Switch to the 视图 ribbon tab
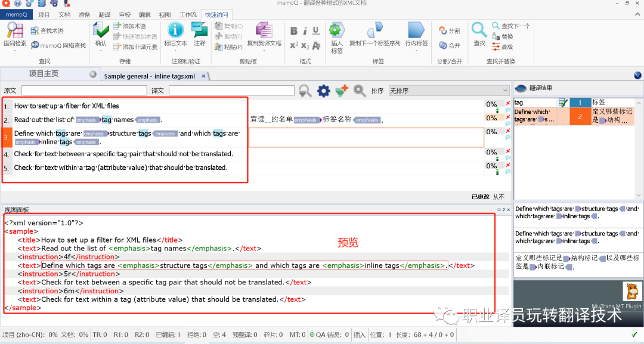The image size is (644, 344). click(165, 15)
